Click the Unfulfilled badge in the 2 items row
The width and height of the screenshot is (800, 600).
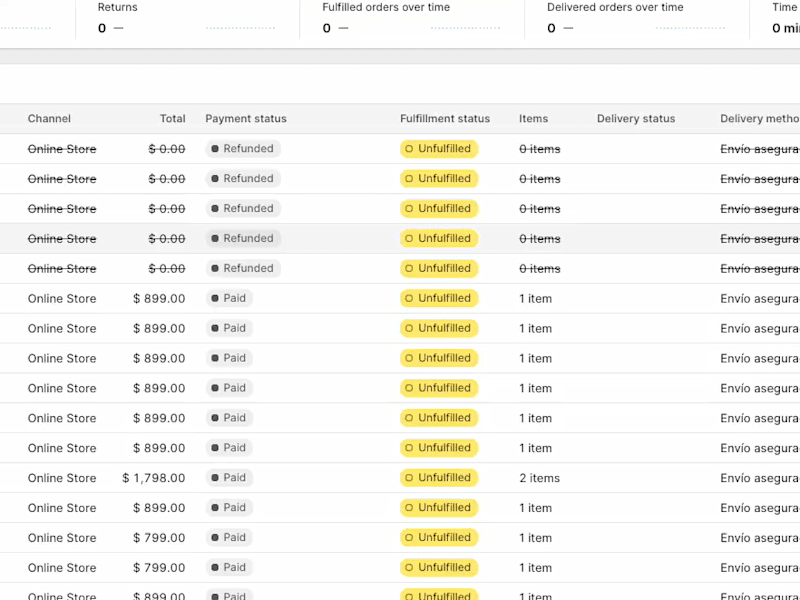[439, 478]
